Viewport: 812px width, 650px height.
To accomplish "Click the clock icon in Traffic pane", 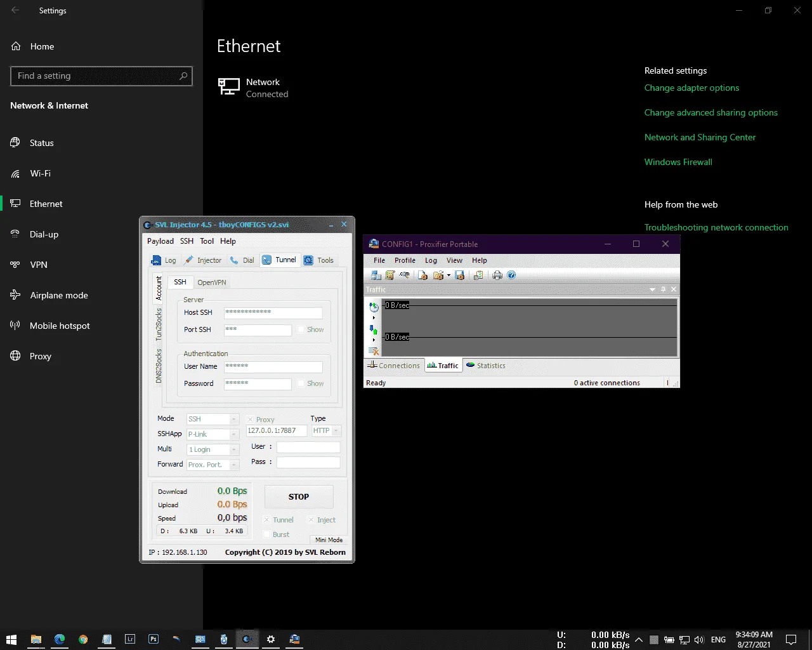I will [x=374, y=307].
